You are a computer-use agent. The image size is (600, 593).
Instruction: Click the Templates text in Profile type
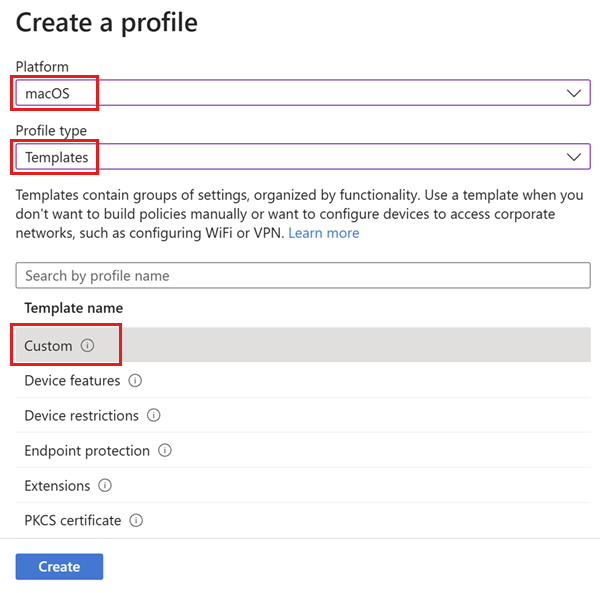57,157
